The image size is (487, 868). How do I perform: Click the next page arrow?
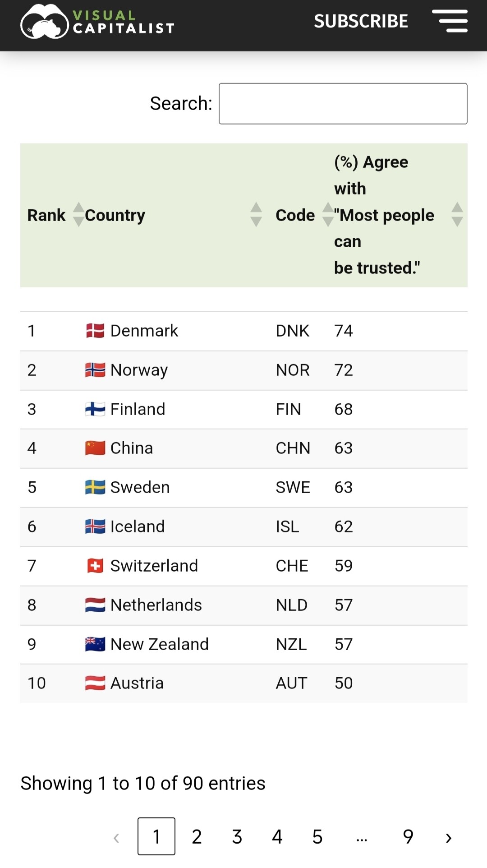(x=448, y=837)
